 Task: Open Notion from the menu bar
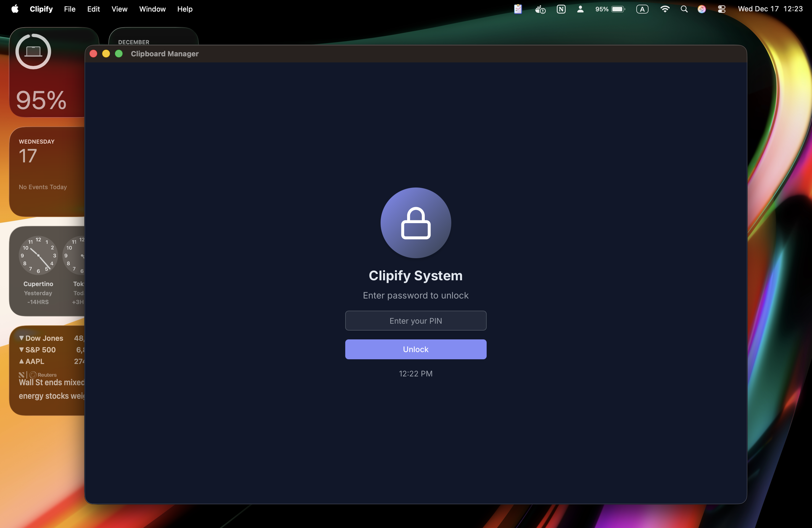(x=561, y=9)
